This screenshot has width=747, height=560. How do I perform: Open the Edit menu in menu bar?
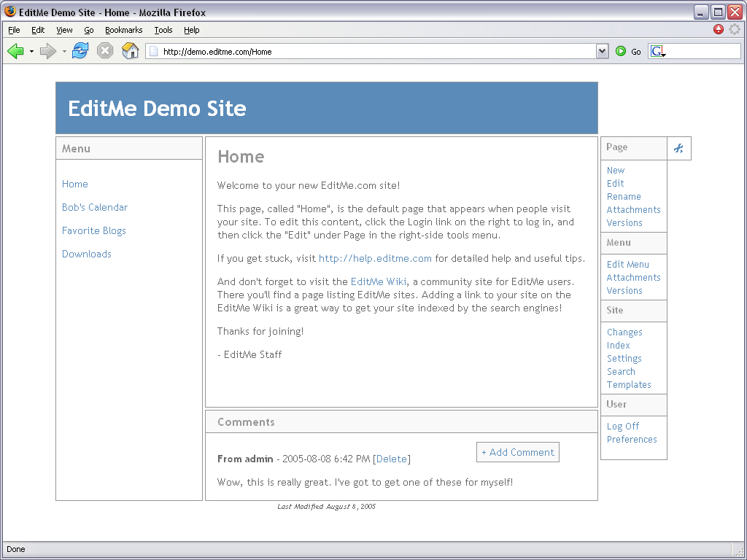pyautogui.click(x=38, y=30)
